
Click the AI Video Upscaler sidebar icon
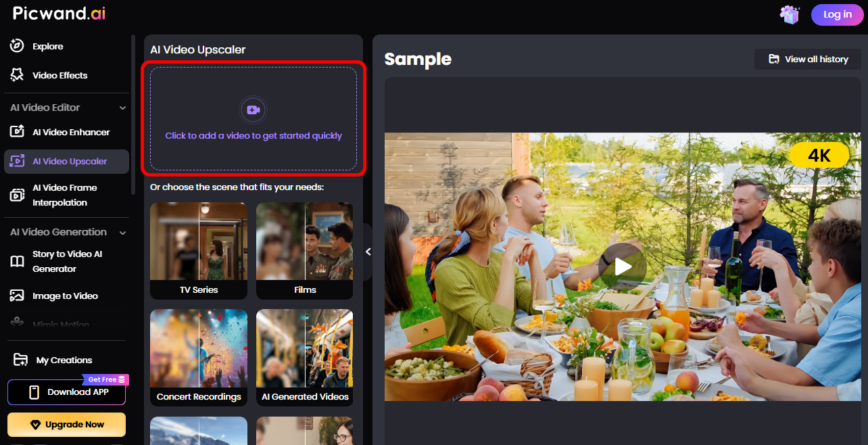[17, 161]
